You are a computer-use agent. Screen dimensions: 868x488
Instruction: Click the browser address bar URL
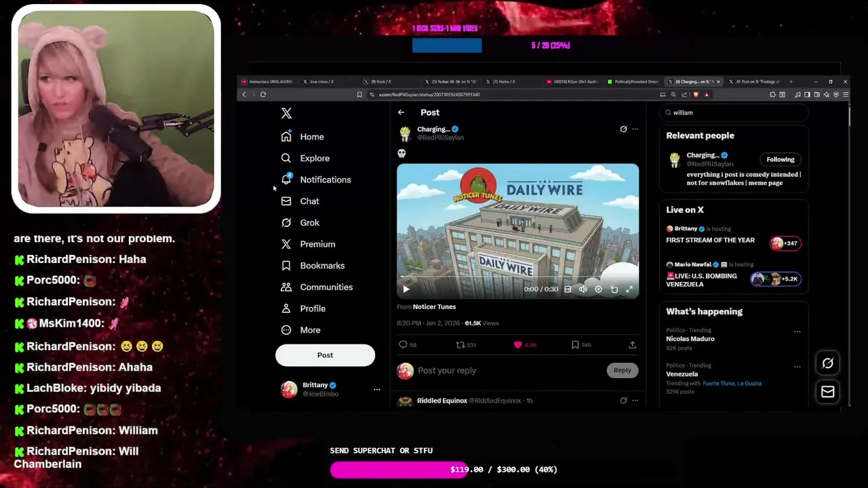(429, 95)
